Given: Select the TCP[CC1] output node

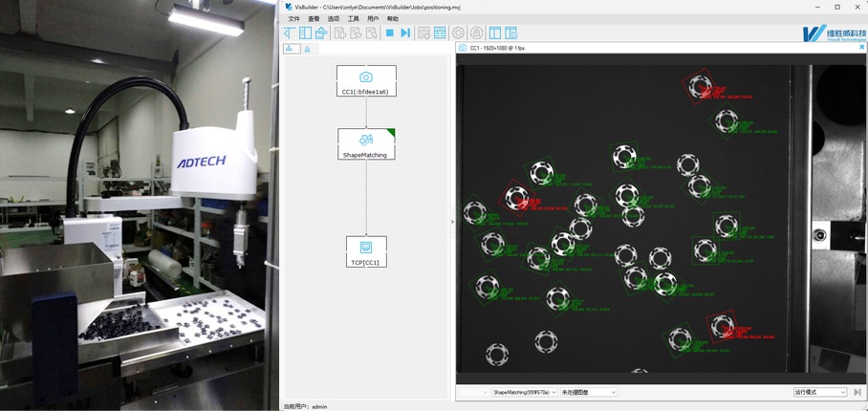Looking at the screenshot, I should (366, 251).
